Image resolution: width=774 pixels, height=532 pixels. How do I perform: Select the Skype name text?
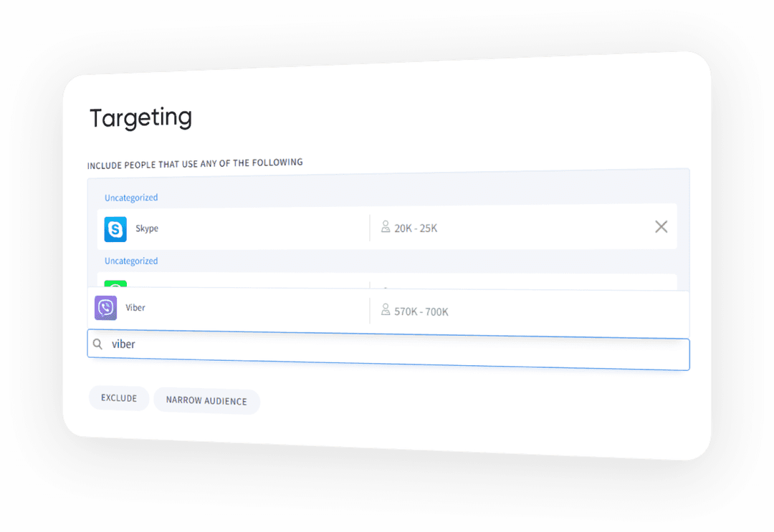point(147,228)
